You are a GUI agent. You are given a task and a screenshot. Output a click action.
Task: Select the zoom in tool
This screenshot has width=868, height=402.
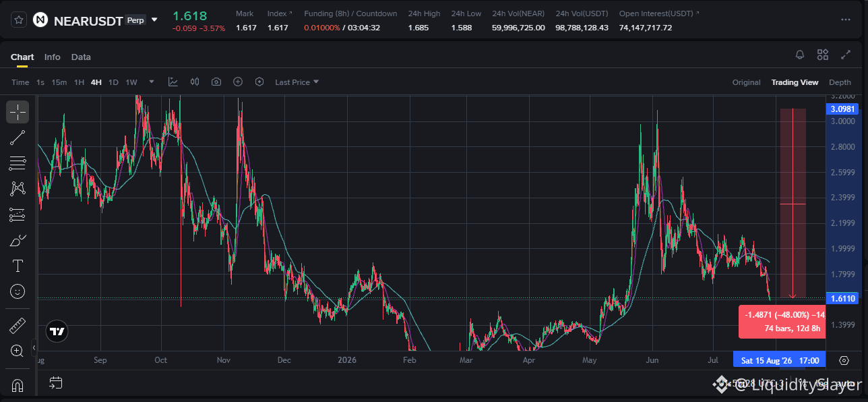(18, 351)
